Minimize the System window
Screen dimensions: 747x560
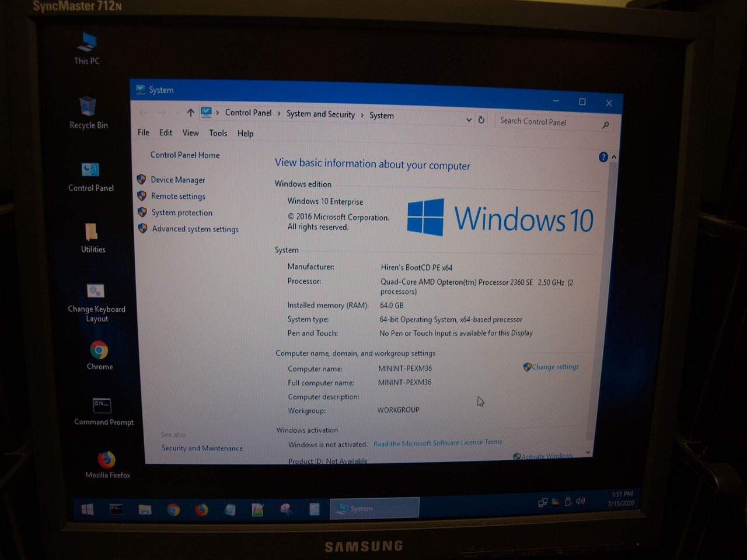coord(556,101)
